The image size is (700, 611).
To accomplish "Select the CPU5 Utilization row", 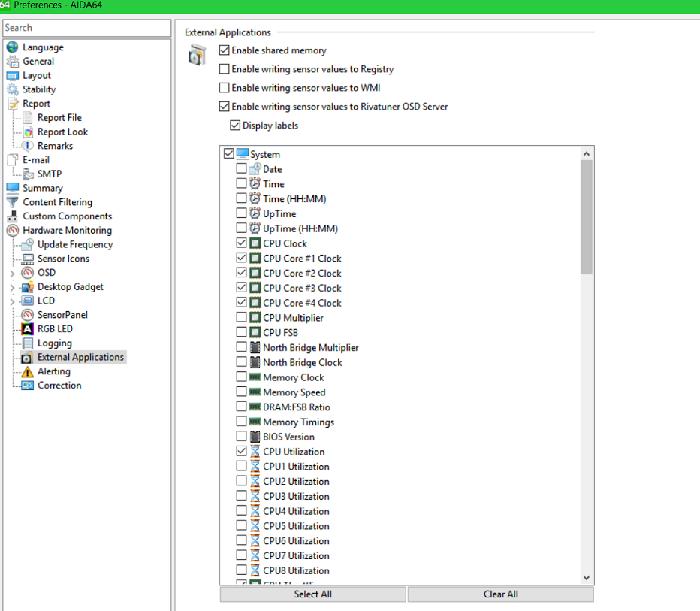I will point(296,525).
